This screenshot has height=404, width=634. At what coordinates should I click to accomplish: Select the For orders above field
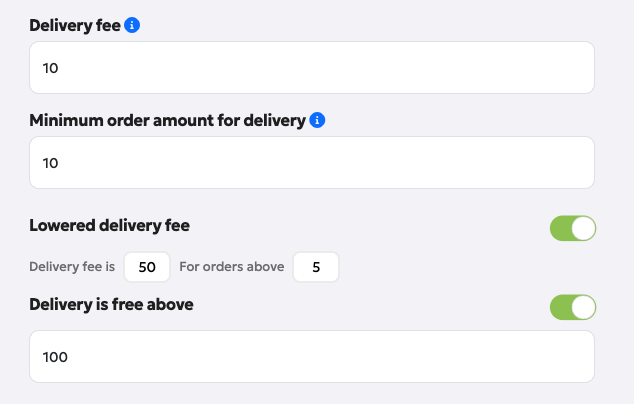pyautogui.click(x=316, y=267)
